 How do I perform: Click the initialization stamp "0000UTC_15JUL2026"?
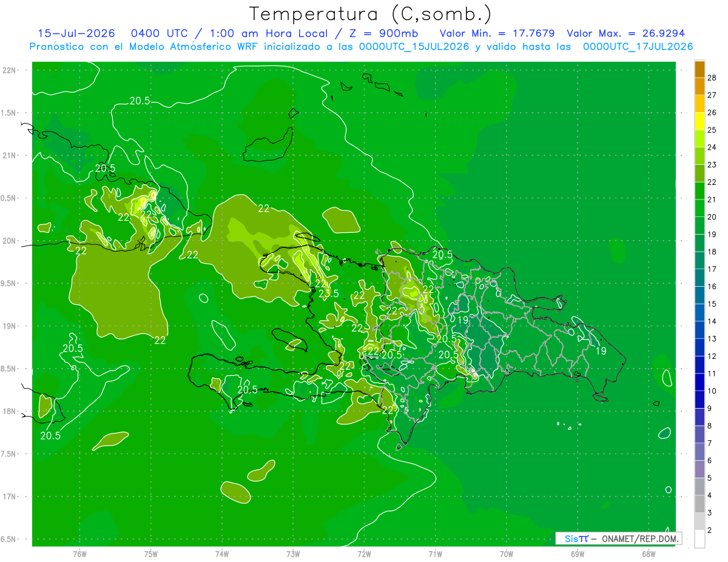(413, 47)
